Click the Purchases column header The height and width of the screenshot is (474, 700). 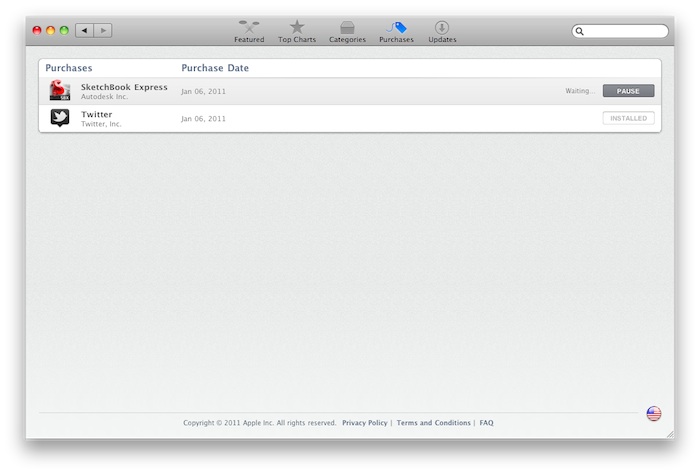[x=69, y=68]
